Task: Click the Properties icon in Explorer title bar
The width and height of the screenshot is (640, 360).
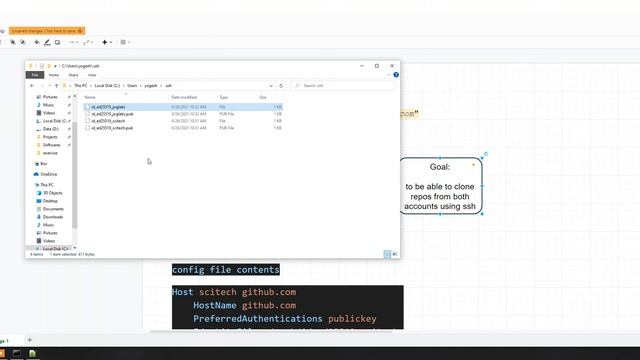Action: click(x=42, y=66)
